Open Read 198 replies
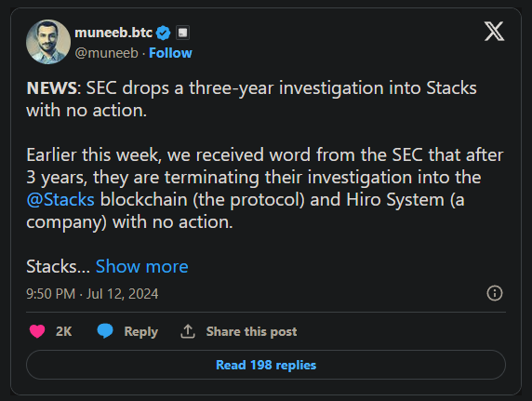The image size is (532, 401). point(266,365)
